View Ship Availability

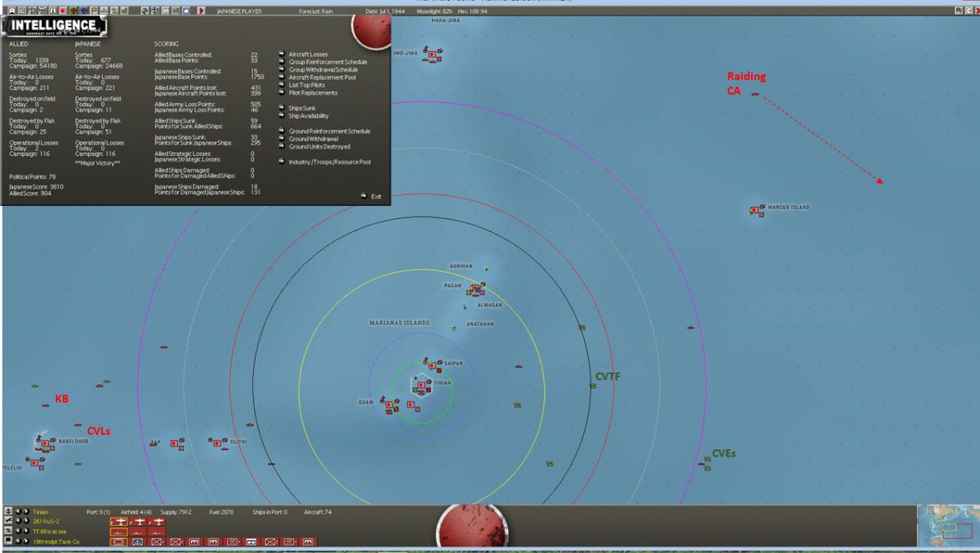pyautogui.click(x=303, y=116)
